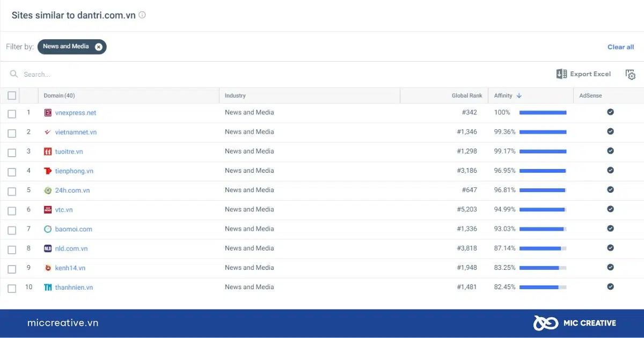Toggle Affinity column sort arrow

coord(519,95)
